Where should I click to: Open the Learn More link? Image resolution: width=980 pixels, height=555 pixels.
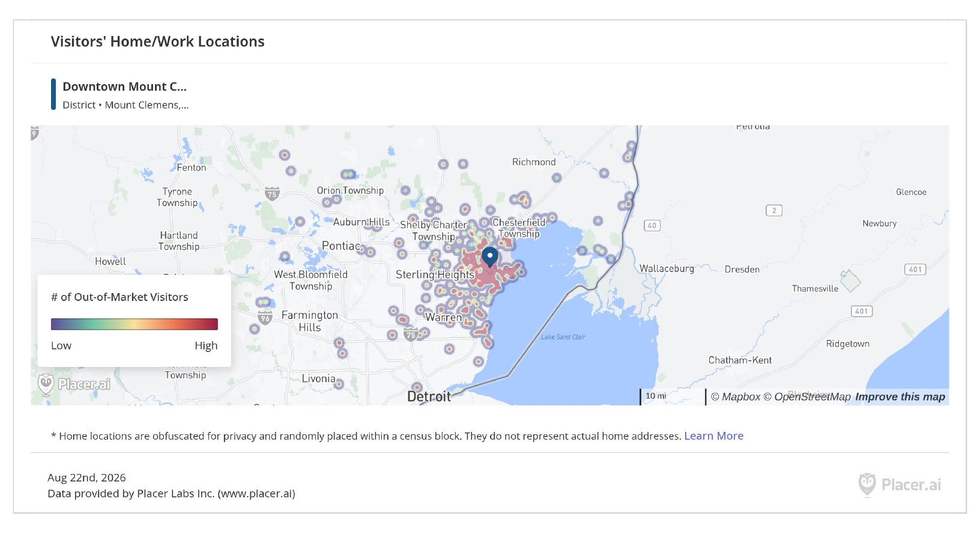713,436
